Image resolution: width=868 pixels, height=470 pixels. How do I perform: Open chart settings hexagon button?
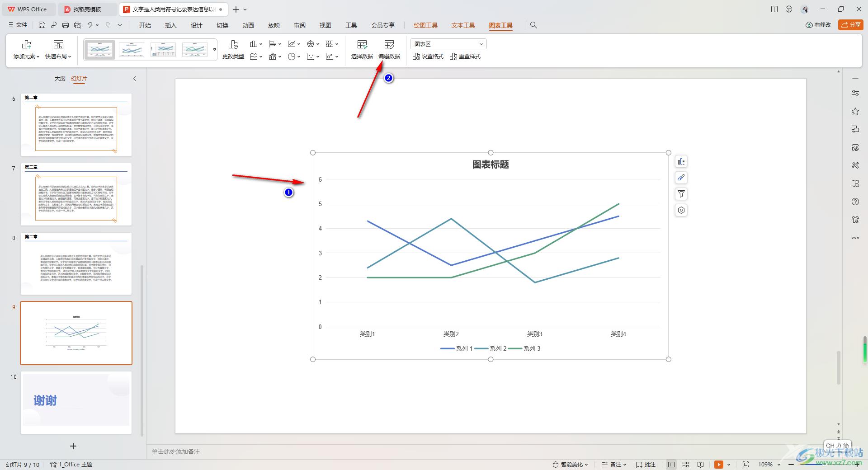click(681, 210)
